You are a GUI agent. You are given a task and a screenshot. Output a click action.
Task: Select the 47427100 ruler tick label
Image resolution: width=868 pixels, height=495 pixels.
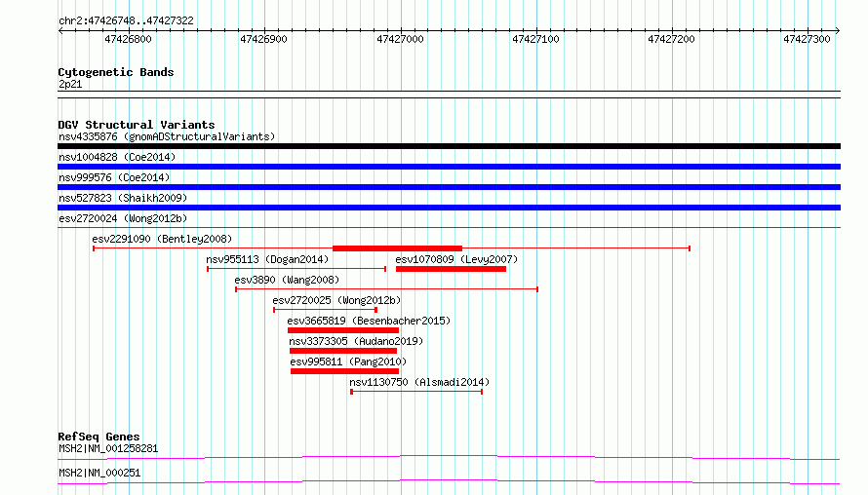click(x=535, y=39)
